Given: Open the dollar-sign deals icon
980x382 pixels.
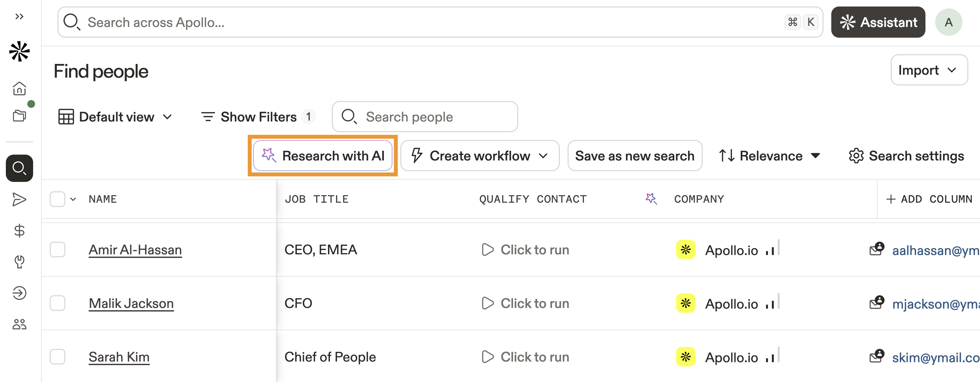Looking at the screenshot, I should 19,231.
